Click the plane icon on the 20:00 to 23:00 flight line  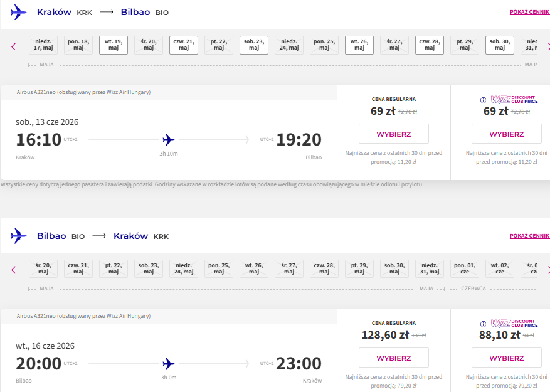(x=169, y=364)
